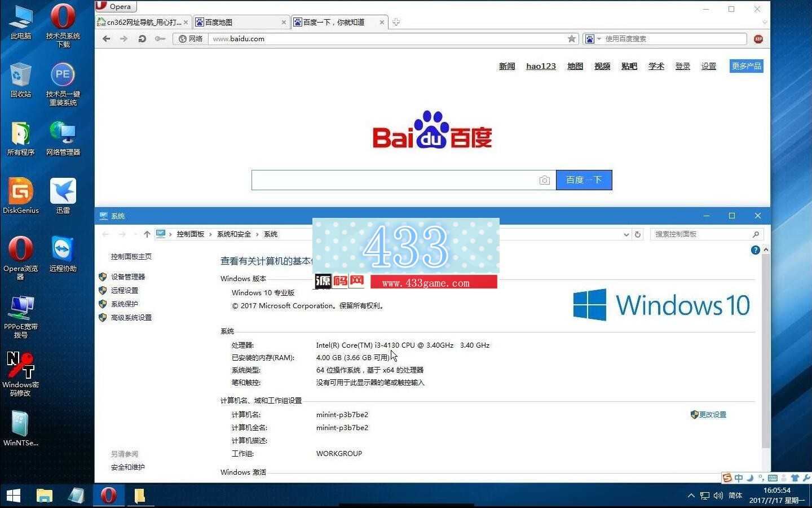The image size is (812, 508).
Task: Open DiskGenius desktop icon
Action: (21, 195)
